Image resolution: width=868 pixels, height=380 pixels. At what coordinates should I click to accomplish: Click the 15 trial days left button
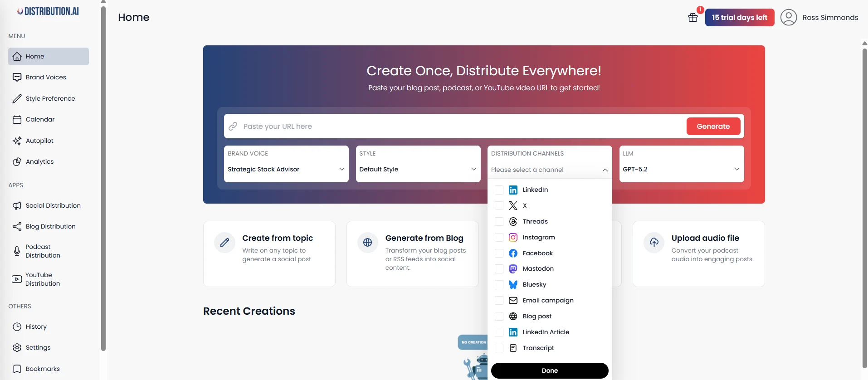click(x=740, y=18)
